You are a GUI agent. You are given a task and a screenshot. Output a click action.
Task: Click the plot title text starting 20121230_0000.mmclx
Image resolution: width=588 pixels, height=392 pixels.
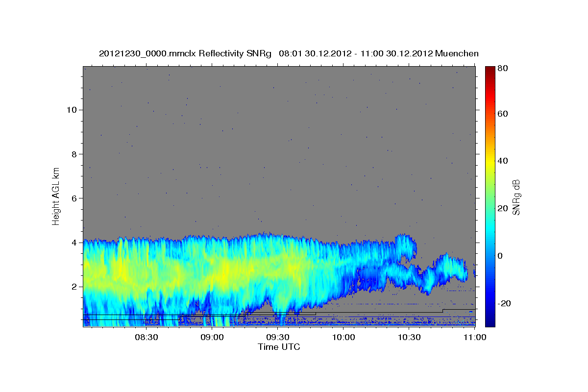click(x=289, y=53)
